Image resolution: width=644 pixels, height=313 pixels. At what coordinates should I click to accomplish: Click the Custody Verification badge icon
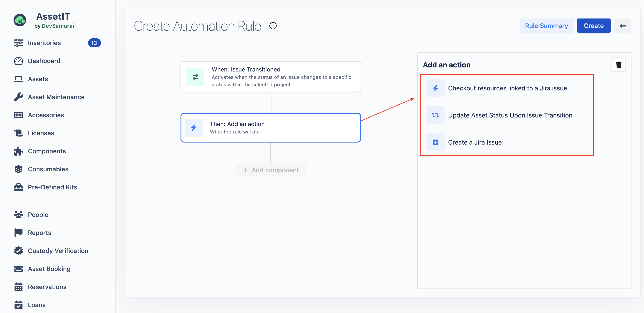coord(19,251)
